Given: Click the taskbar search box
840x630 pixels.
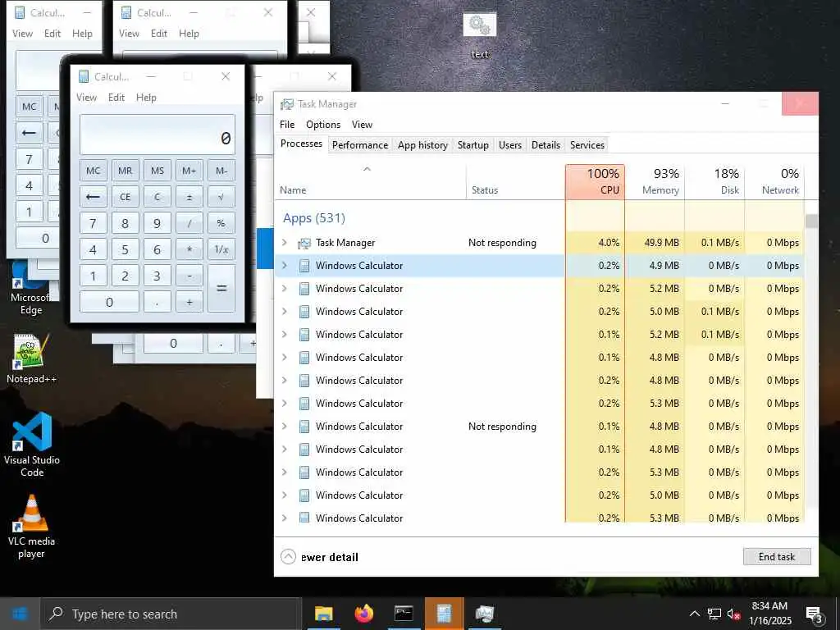Looking at the screenshot, I should pos(171,614).
